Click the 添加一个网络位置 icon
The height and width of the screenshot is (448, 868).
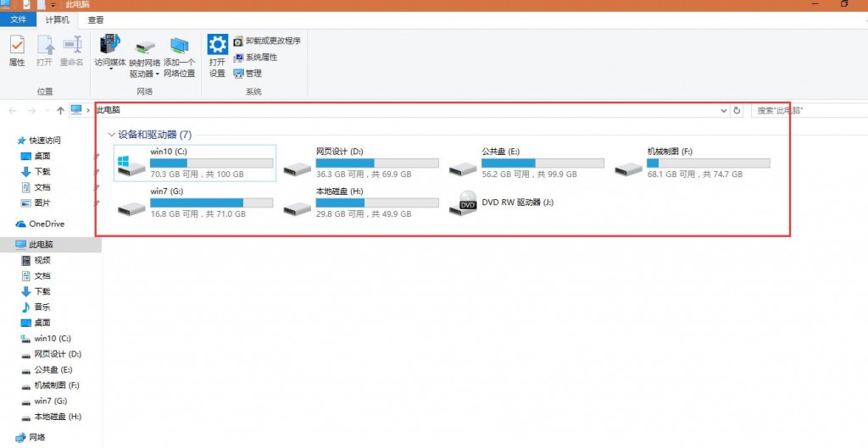[179, 47]
